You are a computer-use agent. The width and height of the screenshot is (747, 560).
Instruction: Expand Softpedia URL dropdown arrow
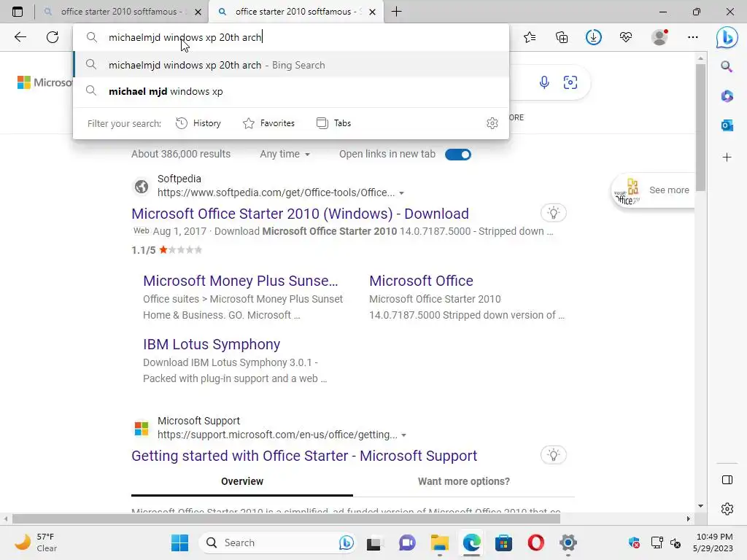click(x=402, y=192)
